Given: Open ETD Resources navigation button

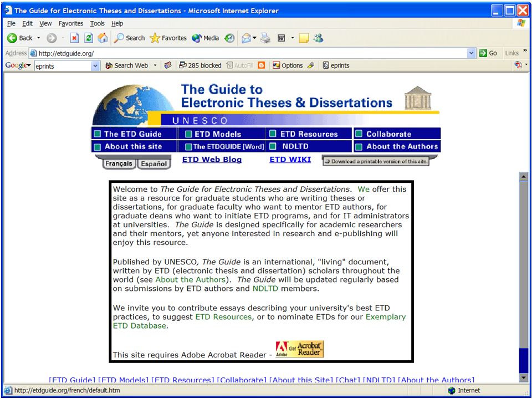Looking at the screenshot, I should (x=309, y=134).
